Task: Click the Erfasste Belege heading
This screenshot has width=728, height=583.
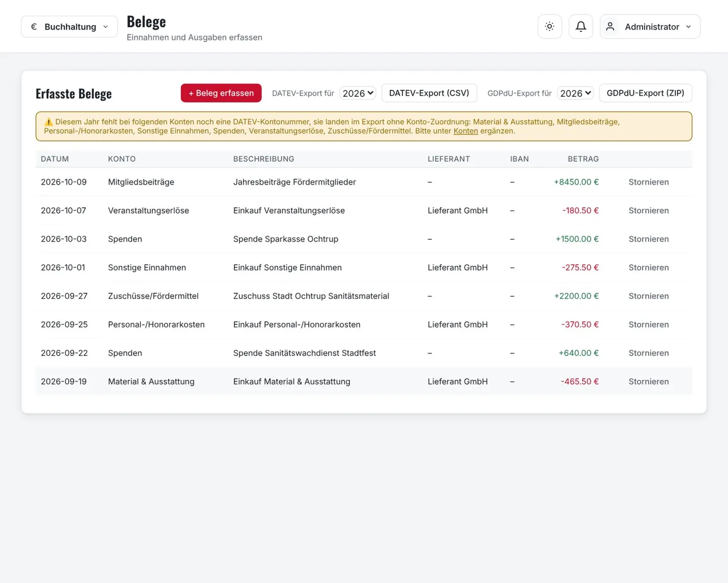Action: point(74,94)
